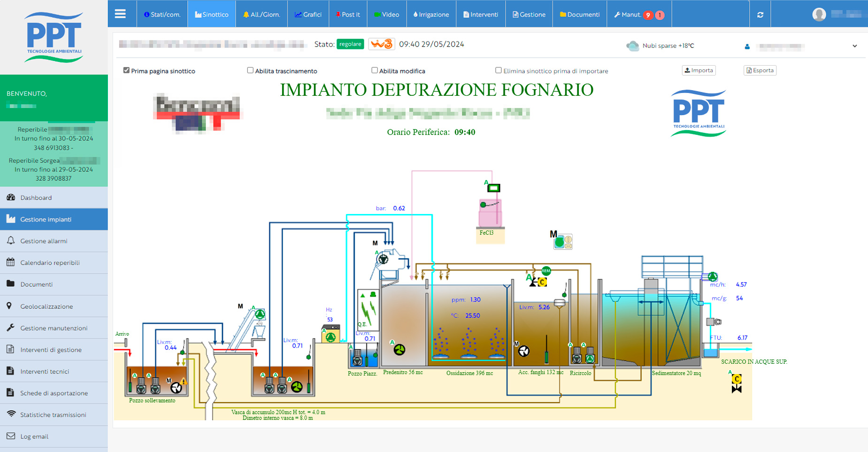The height and width of the screenshot is (452, 868).
Task: Click the Acc. fanghi mixer icon
Action: click(524, 351)
